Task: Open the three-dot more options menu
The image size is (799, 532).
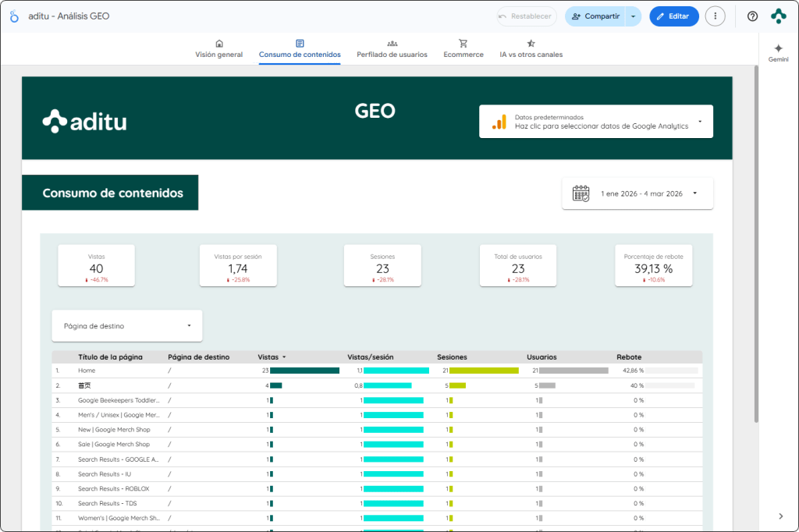Action: point(715,16)
